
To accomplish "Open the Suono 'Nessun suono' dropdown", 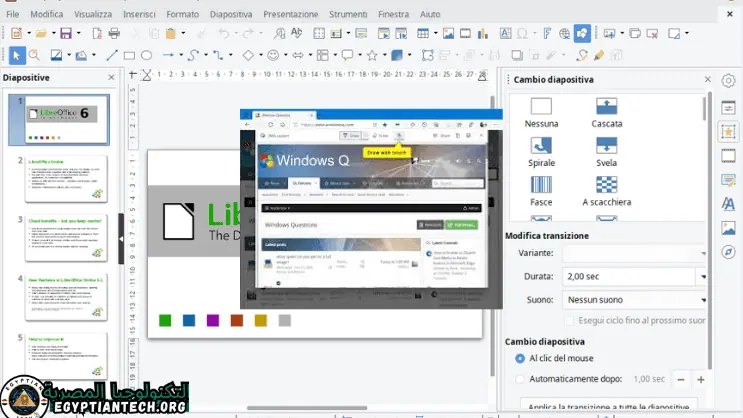I will [x=635, y=300].
